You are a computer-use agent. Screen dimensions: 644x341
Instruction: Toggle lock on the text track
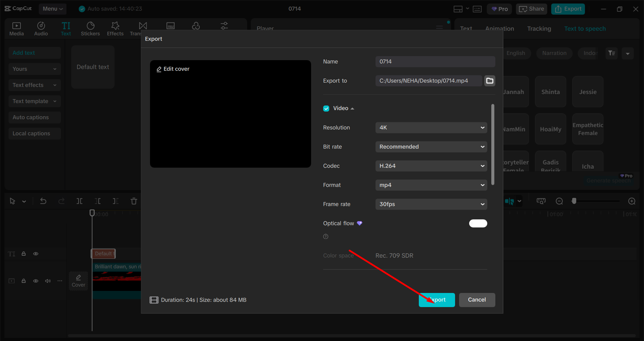pyautogui.click(x=24, y=254)
